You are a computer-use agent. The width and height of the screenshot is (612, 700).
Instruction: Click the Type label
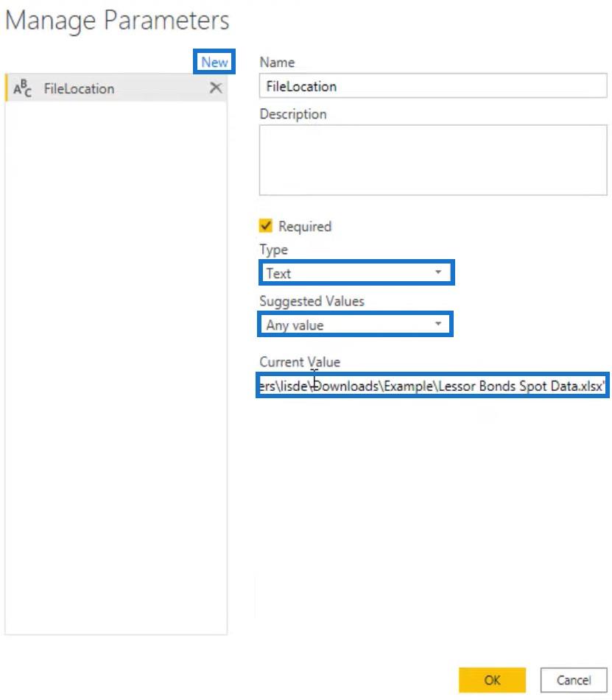pyautogui.click(x=273, y=250)
